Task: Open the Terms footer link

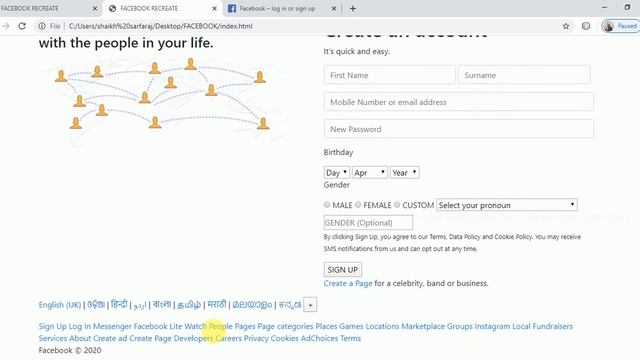Action: coord(351,338)
